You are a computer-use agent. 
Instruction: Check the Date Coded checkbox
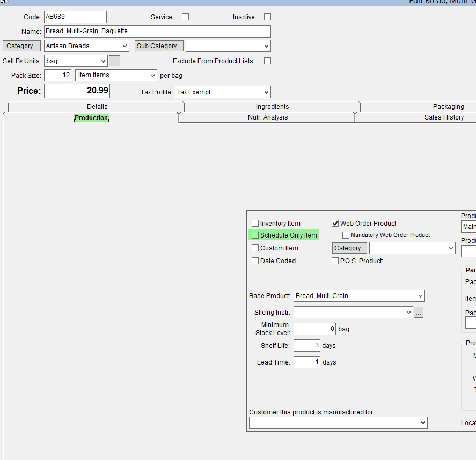point(255,261)
